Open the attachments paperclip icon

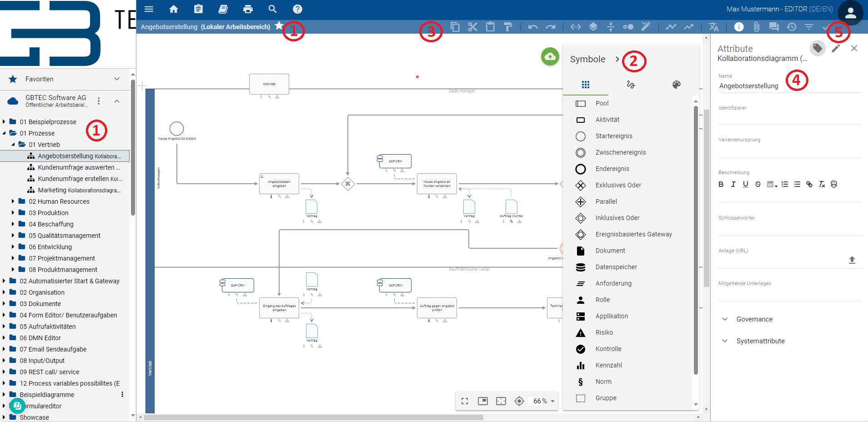pyautogui.click(x=756, y=27)
